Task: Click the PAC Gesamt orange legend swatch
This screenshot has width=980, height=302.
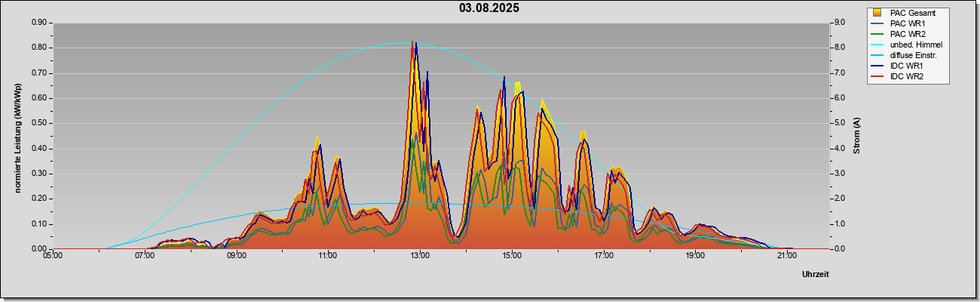Action: pyautogui.click(x=878, y=13)
